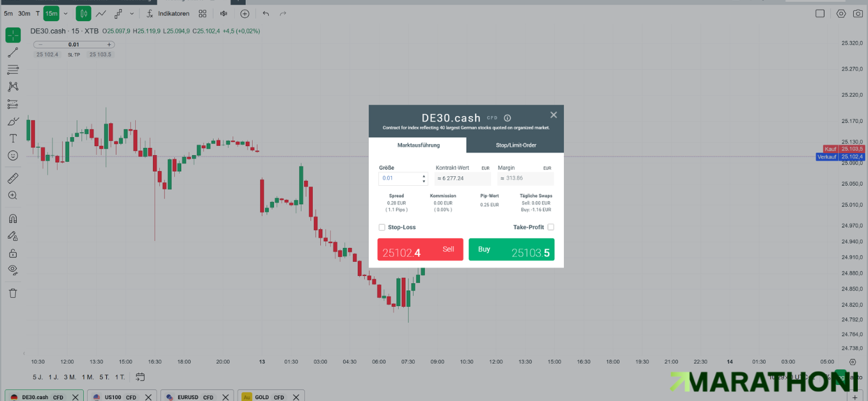Screen dimensions: 868x401
Task: Undo last chart action
Action: click(266, 13)
